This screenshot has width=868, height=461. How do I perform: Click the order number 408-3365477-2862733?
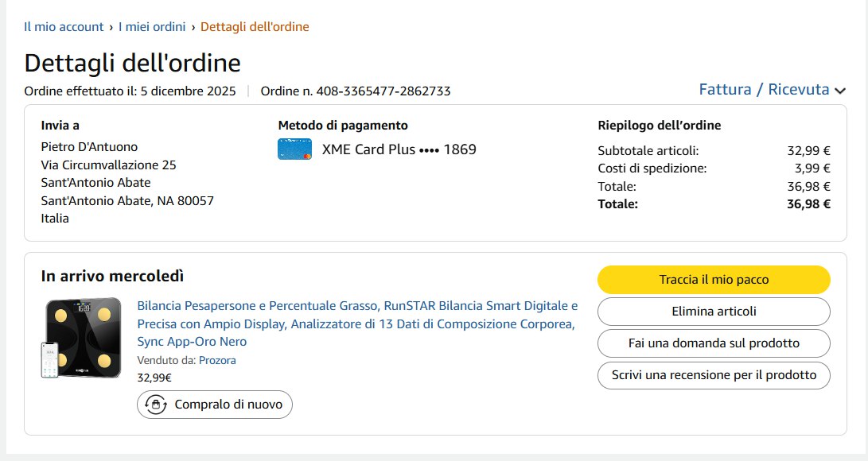click(383, 91)
